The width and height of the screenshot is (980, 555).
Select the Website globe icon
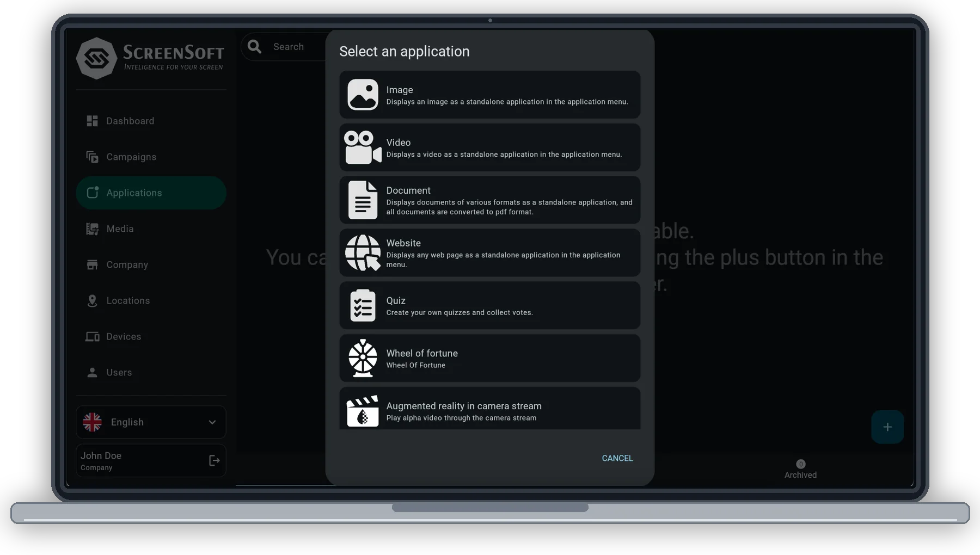pyautogui.click(x=363, y=252)
